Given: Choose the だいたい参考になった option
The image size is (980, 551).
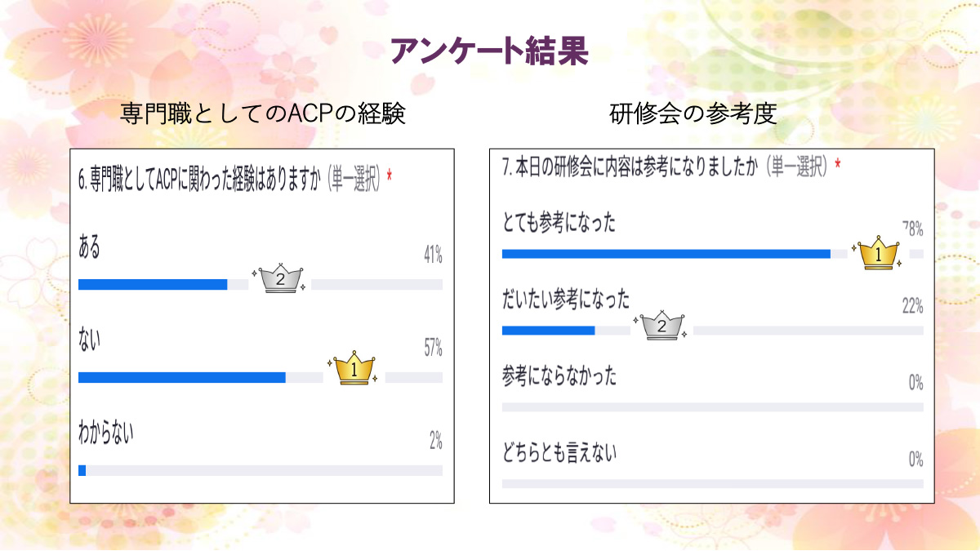Looking at the screenshot, I should [x=566, y=300].
